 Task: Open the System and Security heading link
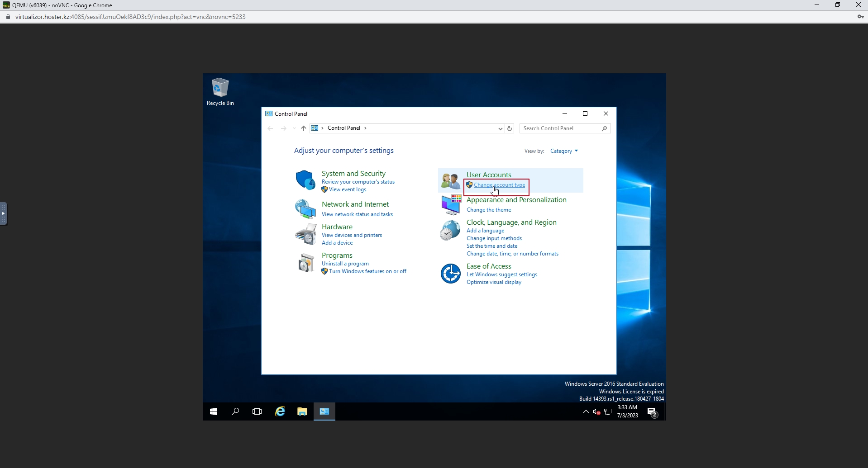pyautogui.click(x=353, y=174)
